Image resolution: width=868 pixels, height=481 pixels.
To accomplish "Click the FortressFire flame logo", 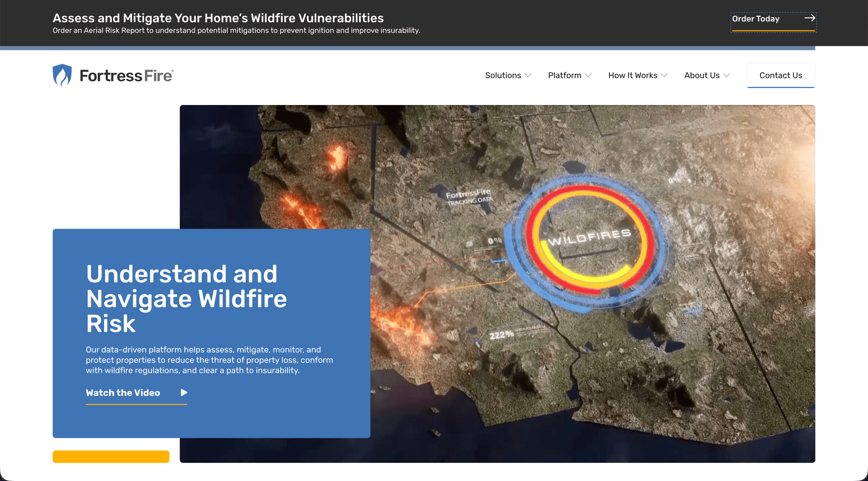I will [62, 75].
